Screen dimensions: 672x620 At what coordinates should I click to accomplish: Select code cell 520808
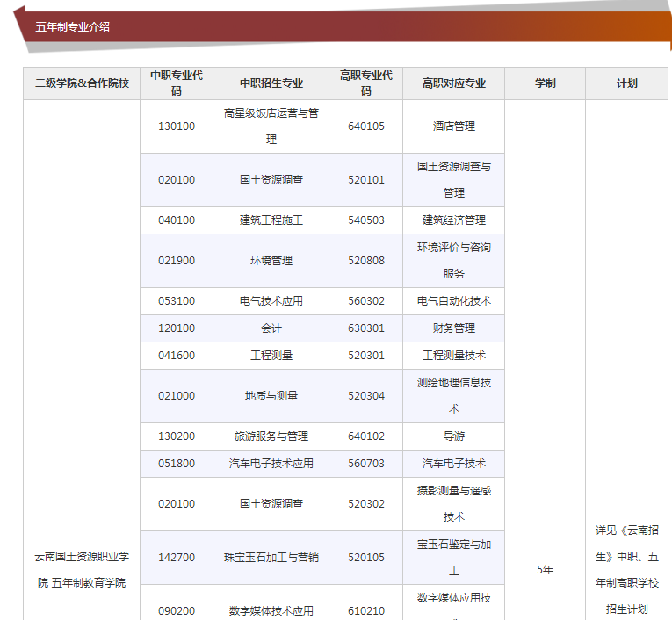click(x=366, y=261)
